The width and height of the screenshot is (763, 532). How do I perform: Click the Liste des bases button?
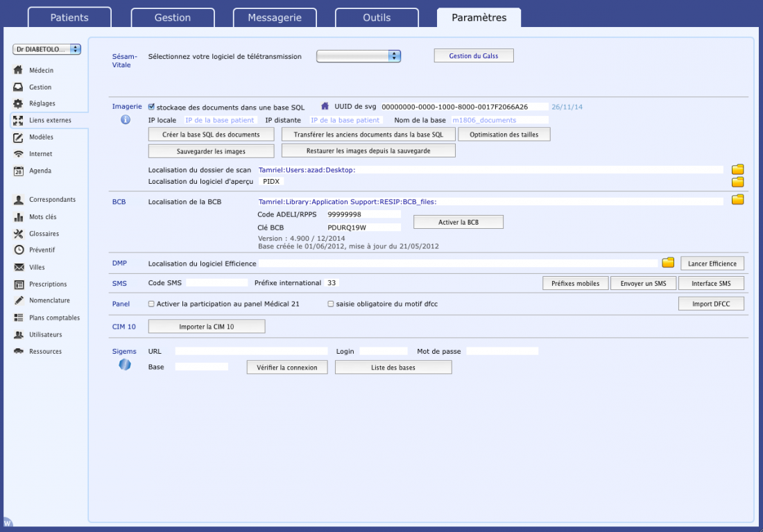(393, 368)
